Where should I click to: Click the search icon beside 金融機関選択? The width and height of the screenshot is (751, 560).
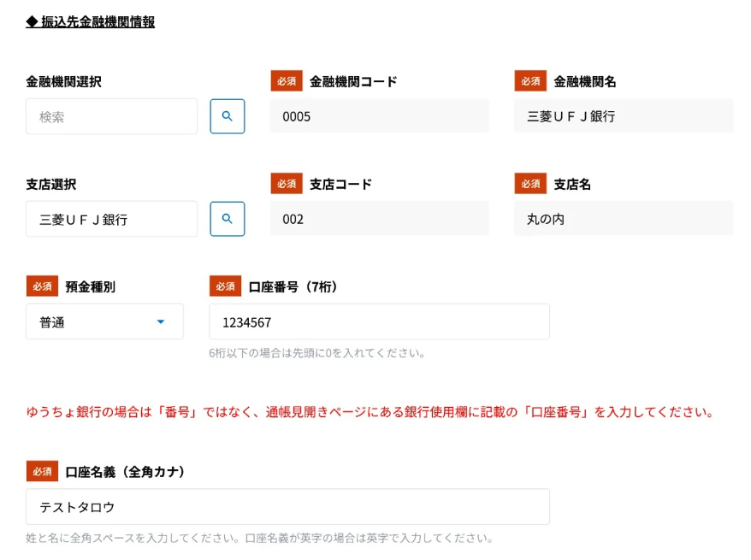click(x=228, y=116)
